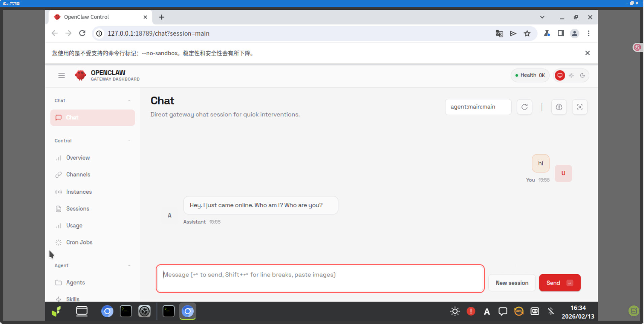Switch to dark theme moon icon
Screen dimensions: 644x324
tap(582, 75)
